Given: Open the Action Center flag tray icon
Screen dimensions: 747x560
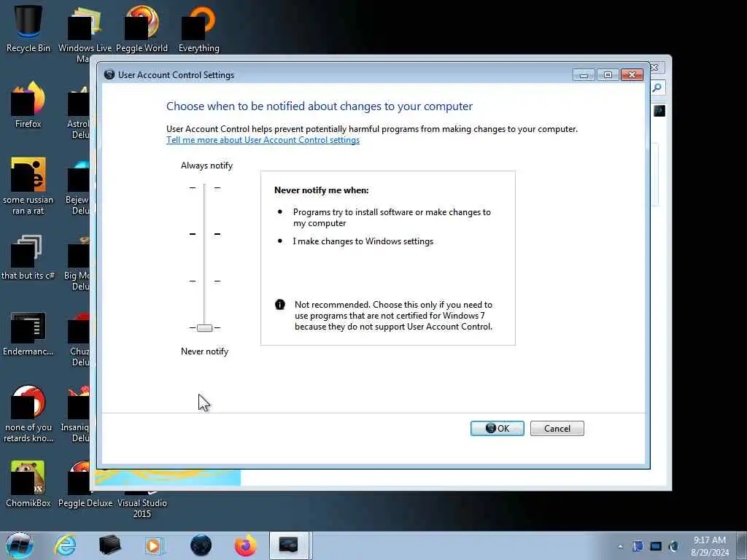Looking at the screenshot, I should (638, 546).
